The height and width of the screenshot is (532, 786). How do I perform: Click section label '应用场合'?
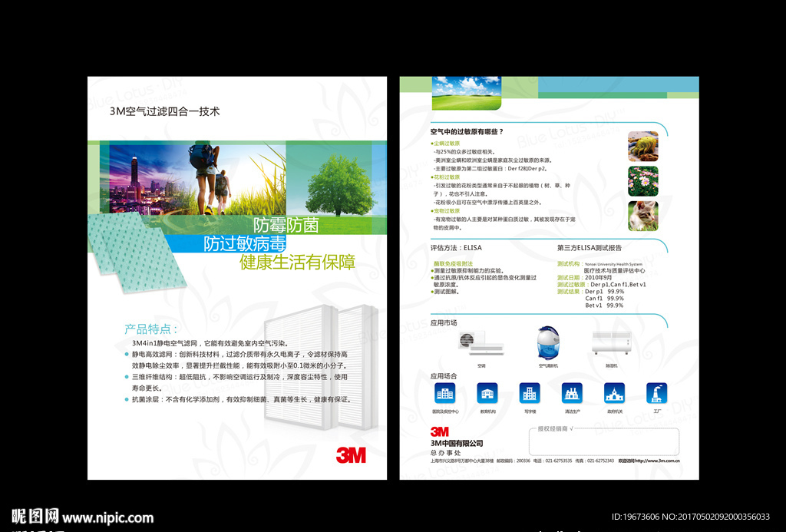point(444,376)
